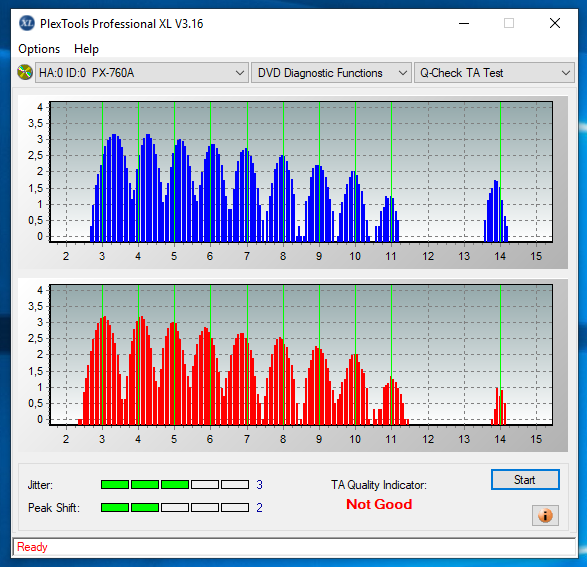Click the Jitter level indicator bar

[x=175, y=485]
